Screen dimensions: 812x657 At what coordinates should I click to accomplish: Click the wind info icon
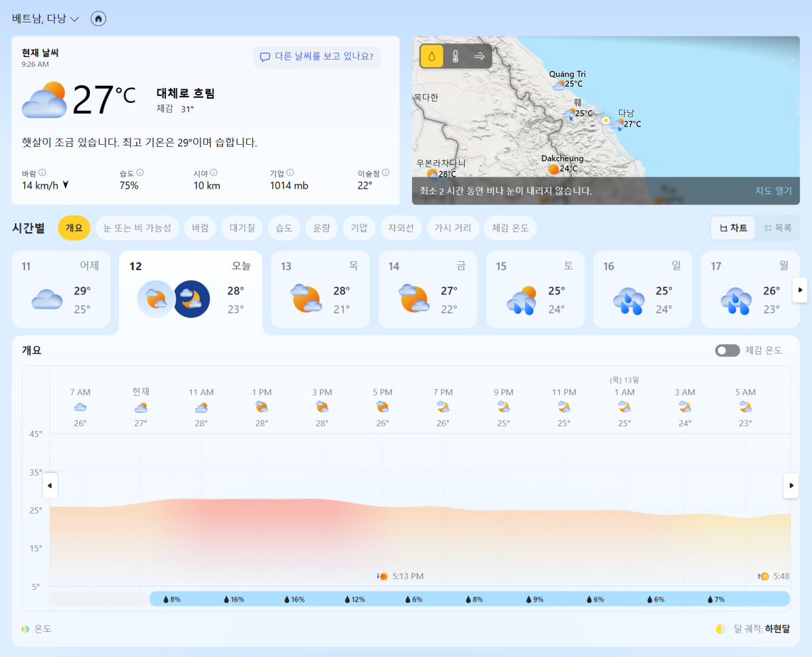(42, 173)
